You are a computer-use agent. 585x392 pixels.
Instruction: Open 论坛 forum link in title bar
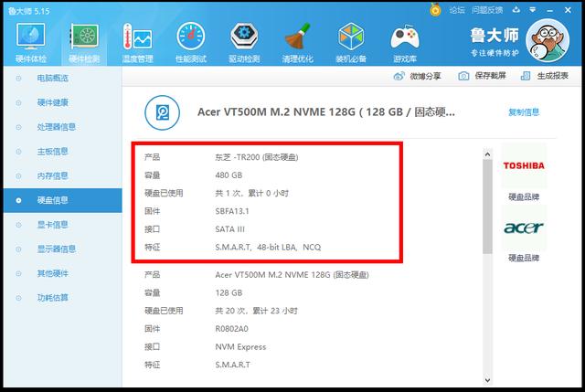(457, 10)
